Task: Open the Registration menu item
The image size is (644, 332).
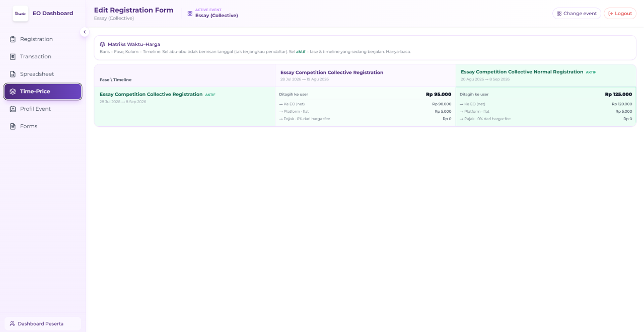Action: (x=43, y=39)
